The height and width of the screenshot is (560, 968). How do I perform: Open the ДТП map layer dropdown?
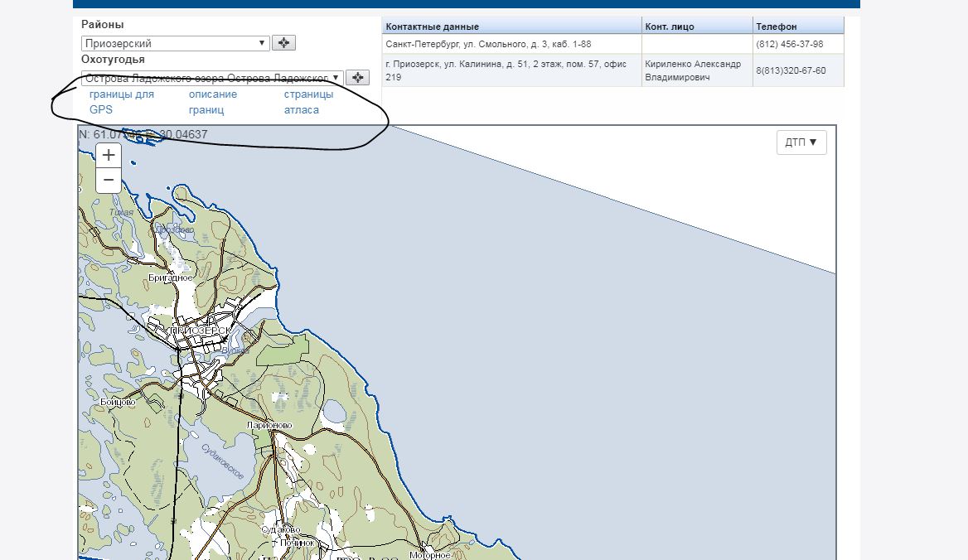point(801,142)
